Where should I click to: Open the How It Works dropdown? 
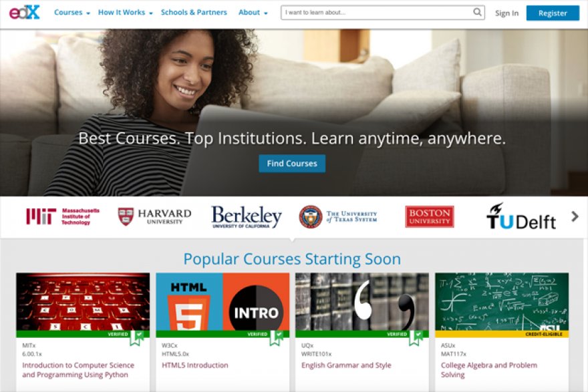(x=125, y=13)
